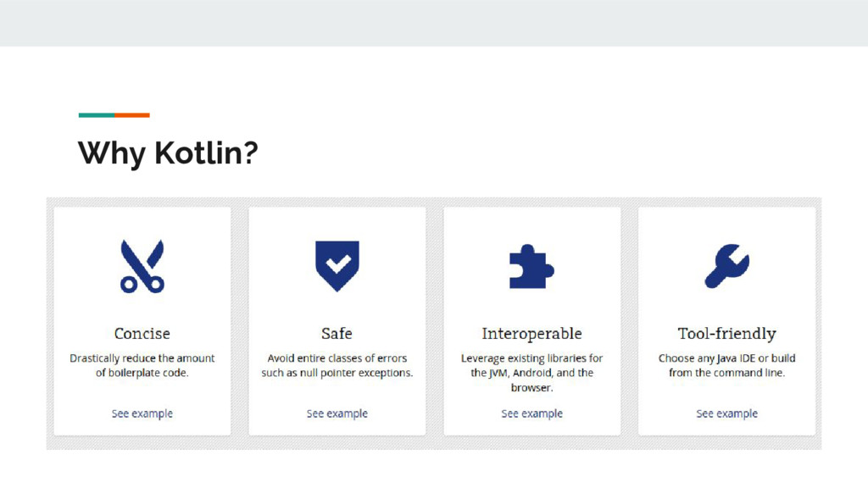Click the 'Why Kotlin?' slide title
The image size is (868, 488).
pos(168,153)
